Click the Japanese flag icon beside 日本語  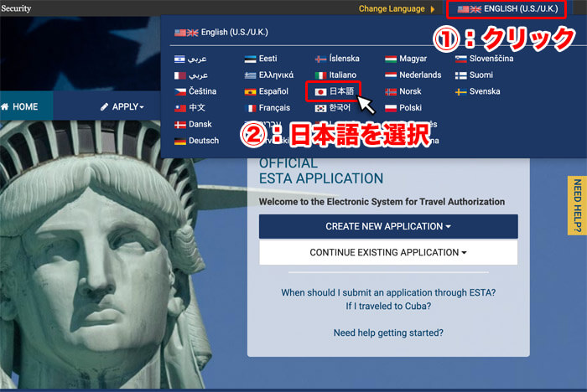(x=320, y=91)
